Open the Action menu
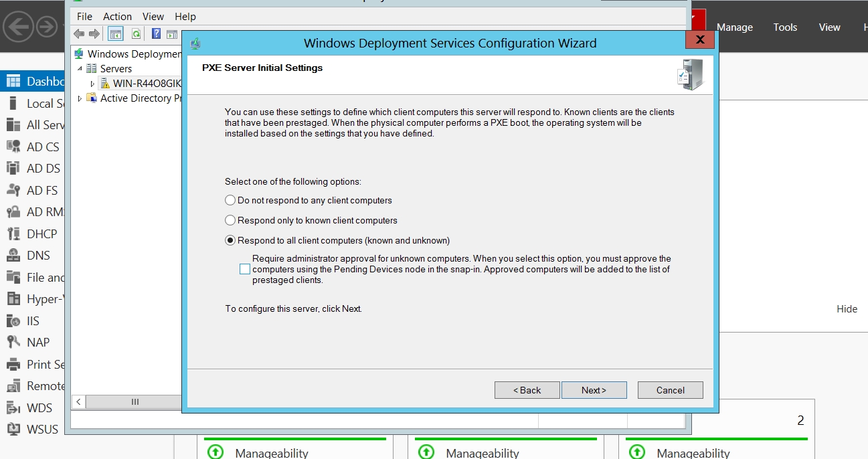The width and height of the screenshot is (868, 459). pyautogui.click(x=117, y=16)
